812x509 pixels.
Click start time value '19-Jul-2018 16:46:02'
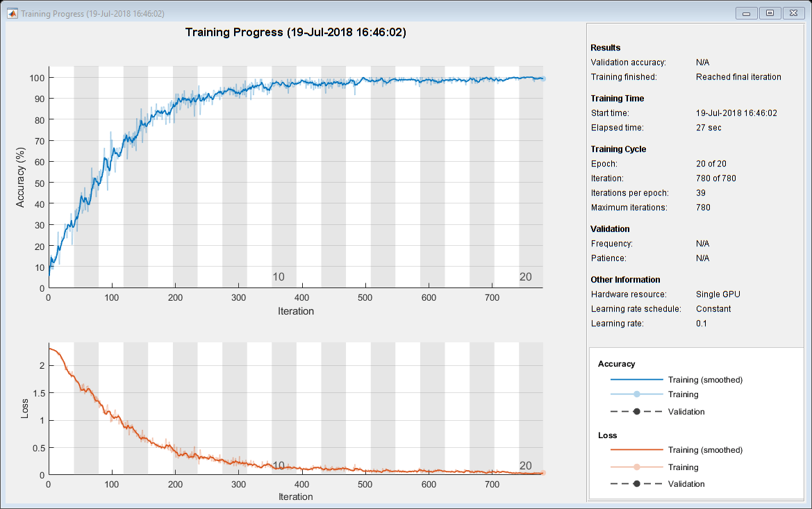tap(736, 113)
